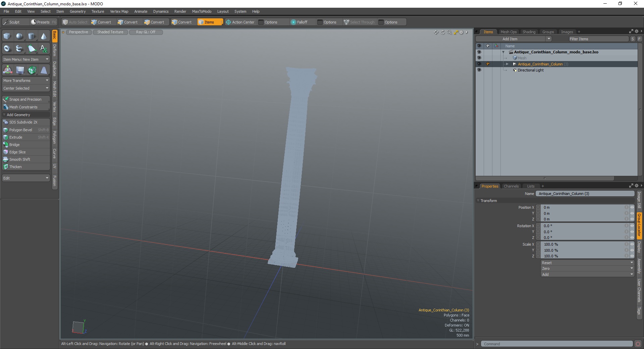Expand the Antique_Corinthian_Column group tree

(x=507, y=64)
